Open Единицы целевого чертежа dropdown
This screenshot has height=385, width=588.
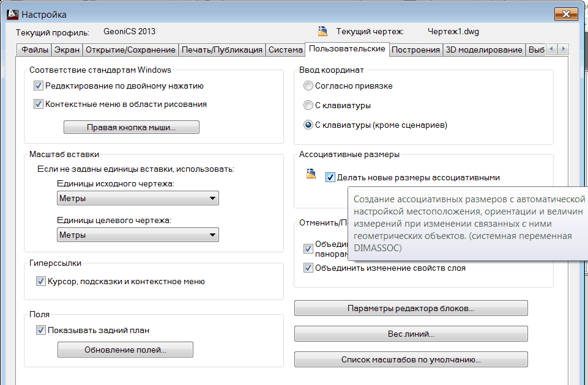[x=137, y=235]
